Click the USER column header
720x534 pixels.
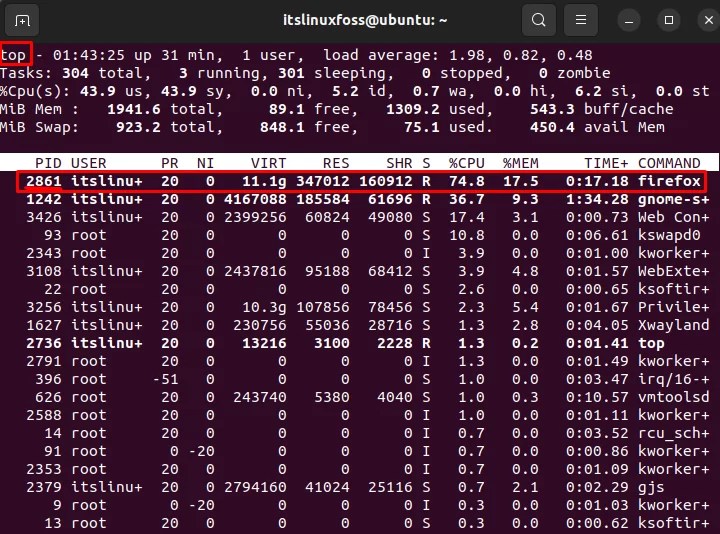[88, 163]
